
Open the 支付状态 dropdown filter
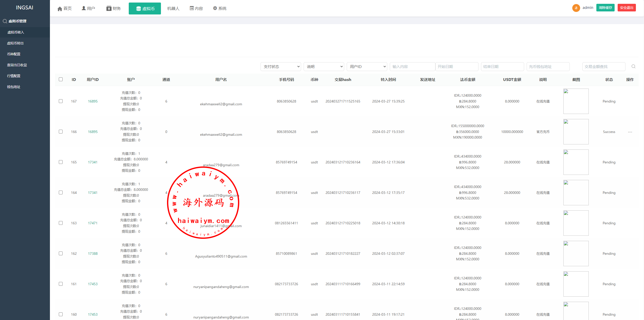281,66
